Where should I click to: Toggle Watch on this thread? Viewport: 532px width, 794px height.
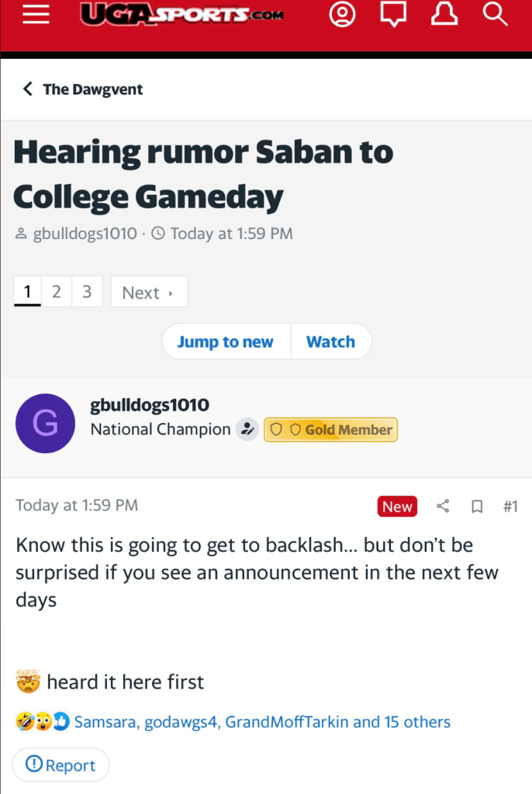pyautogui.click(x=330, y=342)
